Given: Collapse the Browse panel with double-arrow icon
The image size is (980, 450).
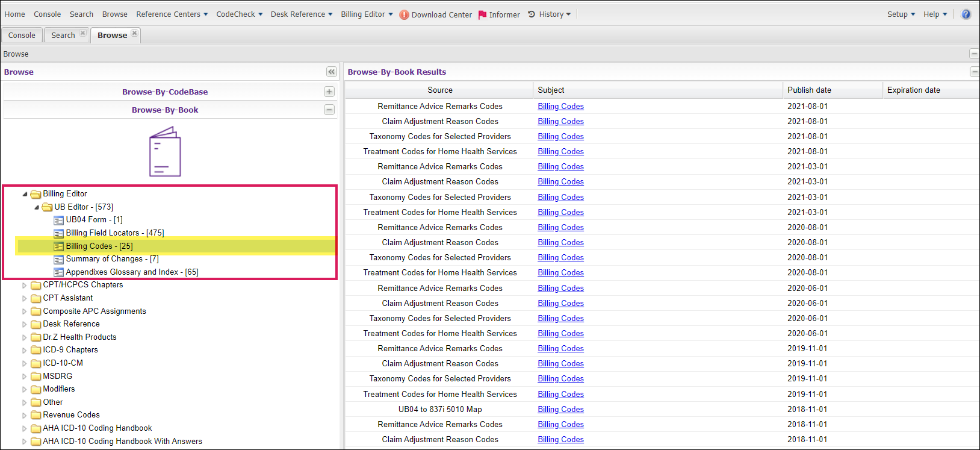Looking at the screenshot, I should click(331, 72).
